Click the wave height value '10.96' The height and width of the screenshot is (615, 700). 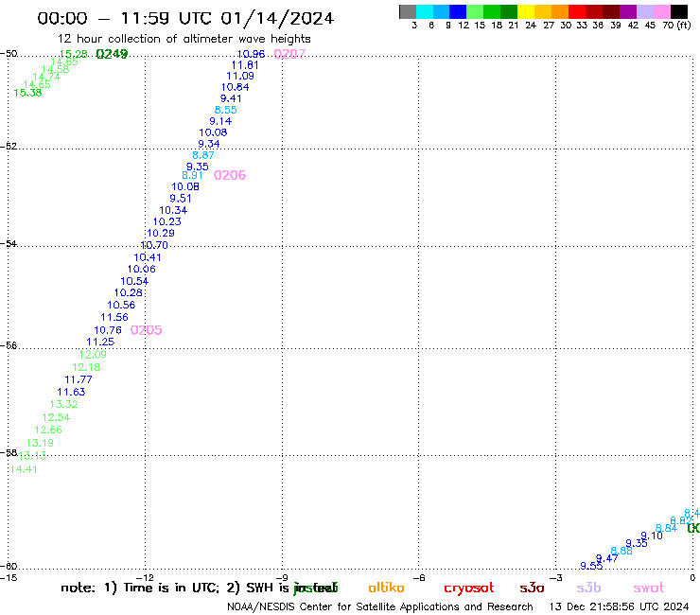click(x=251, y=54)
